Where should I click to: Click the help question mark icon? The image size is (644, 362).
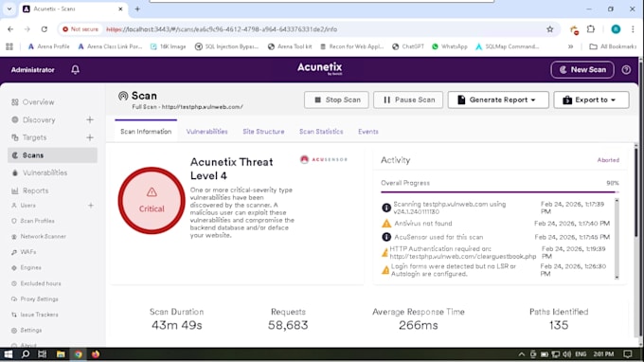[626, 70]
